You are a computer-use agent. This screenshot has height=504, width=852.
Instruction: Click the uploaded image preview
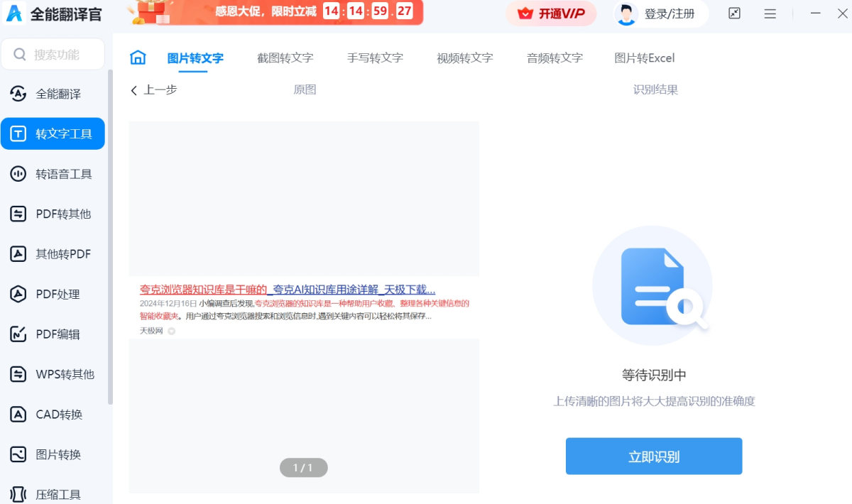[304, 307]
